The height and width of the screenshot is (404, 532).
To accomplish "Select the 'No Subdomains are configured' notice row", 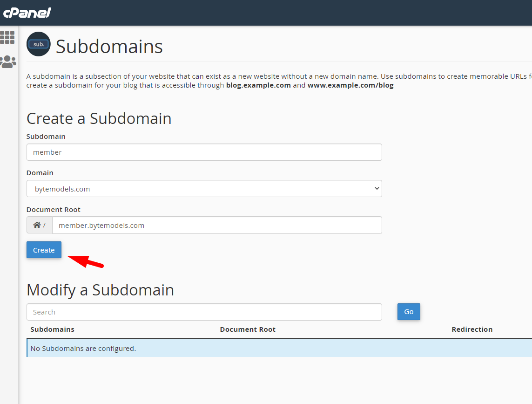I will coord(279,349).
